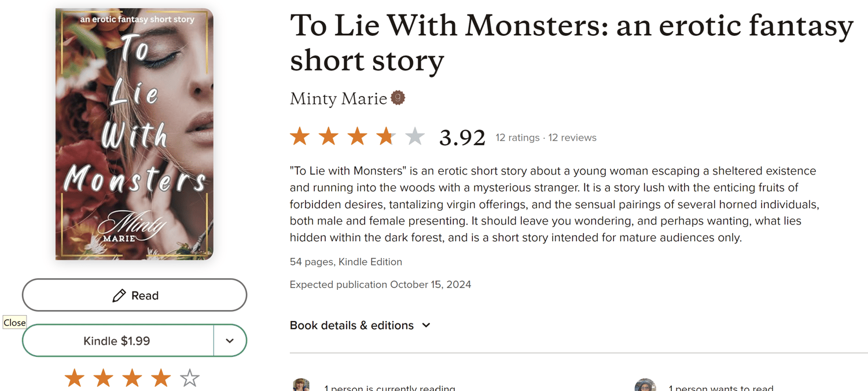
Task: Click the Close button
Action: (14, 322)
